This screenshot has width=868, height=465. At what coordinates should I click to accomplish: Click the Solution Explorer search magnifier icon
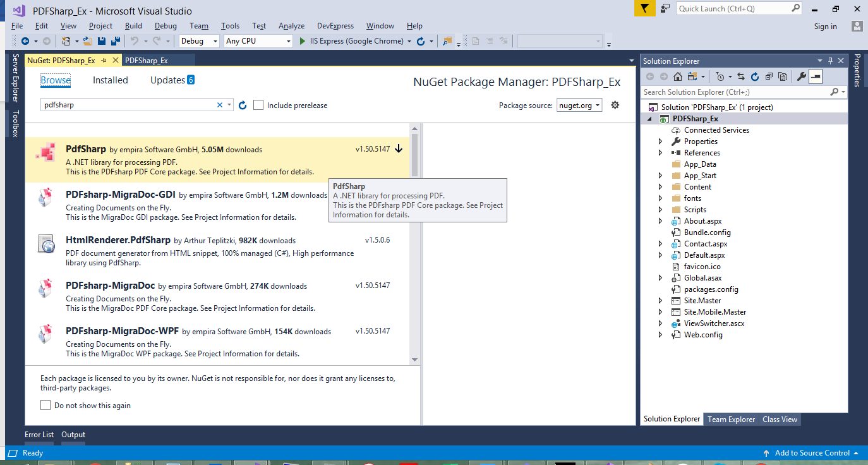pos(835,92)
